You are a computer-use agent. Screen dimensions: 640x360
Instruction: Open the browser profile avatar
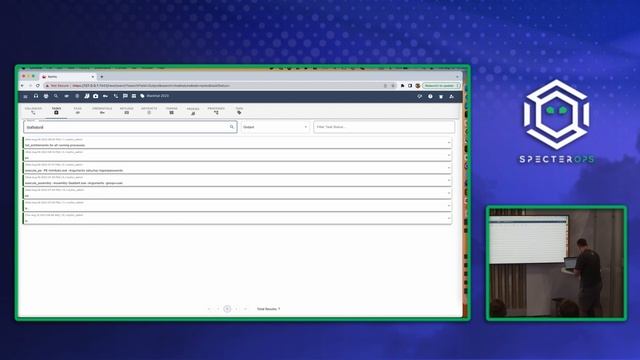point(418,86)
